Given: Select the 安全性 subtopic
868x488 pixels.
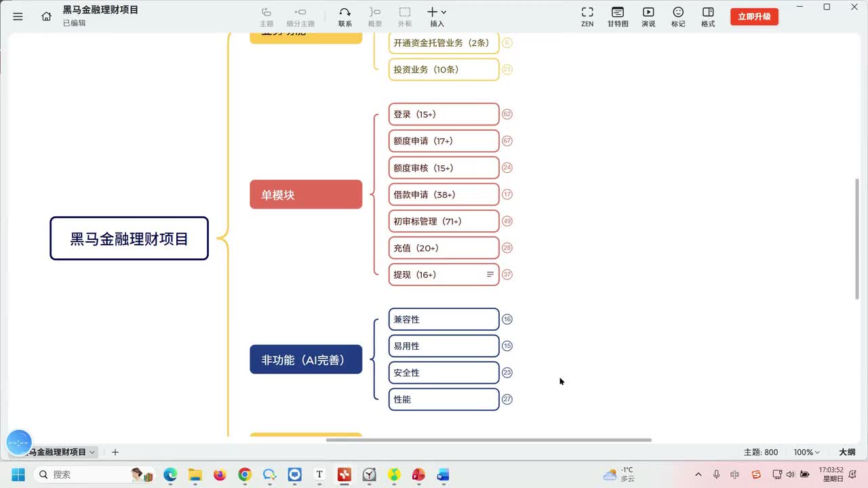Looking at the screenshot, I should point(443,373).
